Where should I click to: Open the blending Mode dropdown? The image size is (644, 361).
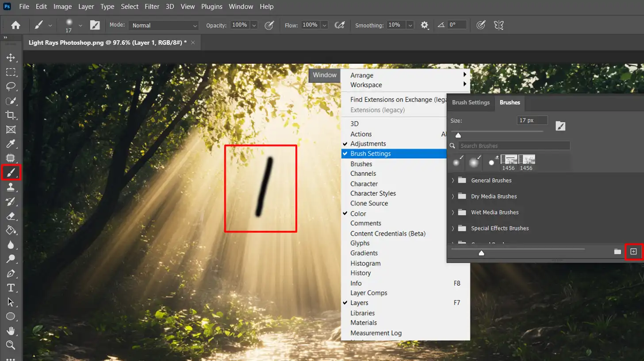pyautogui.click(x=163, y=25)
